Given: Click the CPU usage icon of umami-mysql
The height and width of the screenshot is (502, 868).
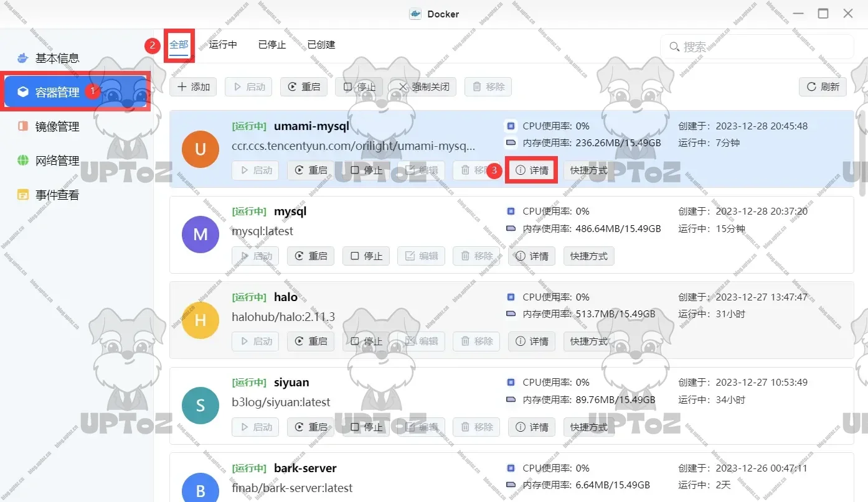Looking at the screenshot, I should pyautogui.click(x=511, y=126).
